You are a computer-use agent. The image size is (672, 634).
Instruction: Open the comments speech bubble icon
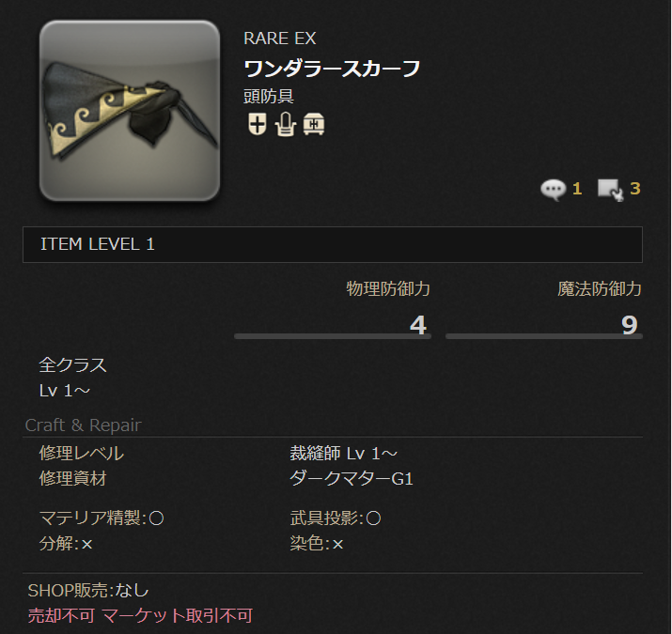[x=554, y=190]
